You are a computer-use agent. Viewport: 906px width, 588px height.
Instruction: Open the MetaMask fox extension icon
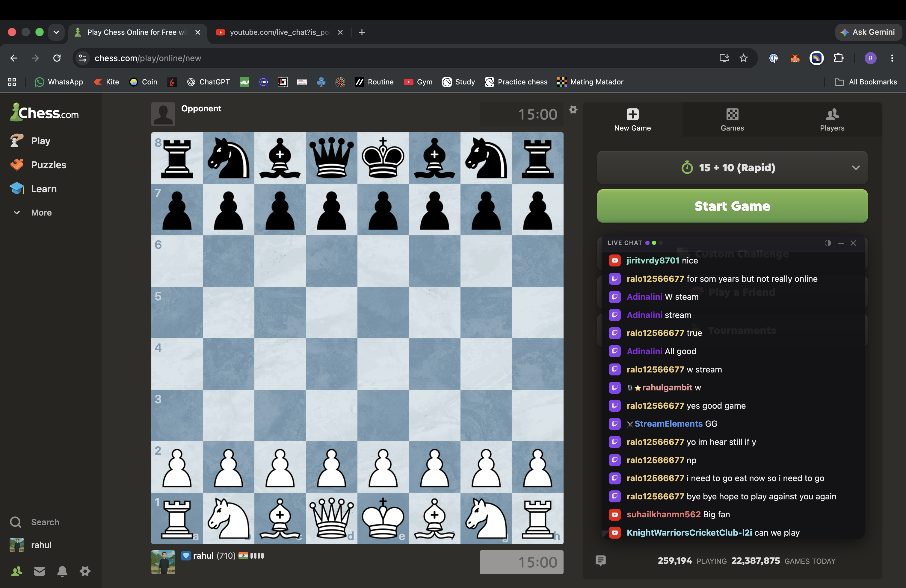[x=795, y=58]
